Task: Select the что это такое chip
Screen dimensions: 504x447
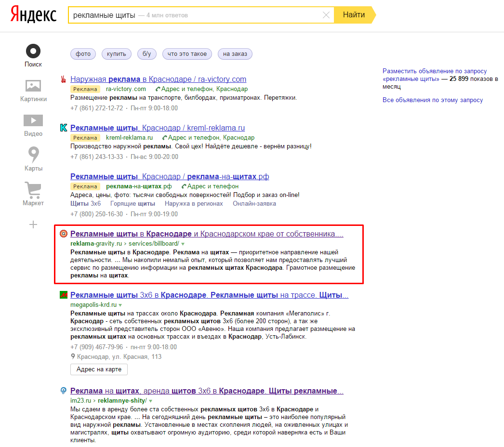Action: click(187, 53)
